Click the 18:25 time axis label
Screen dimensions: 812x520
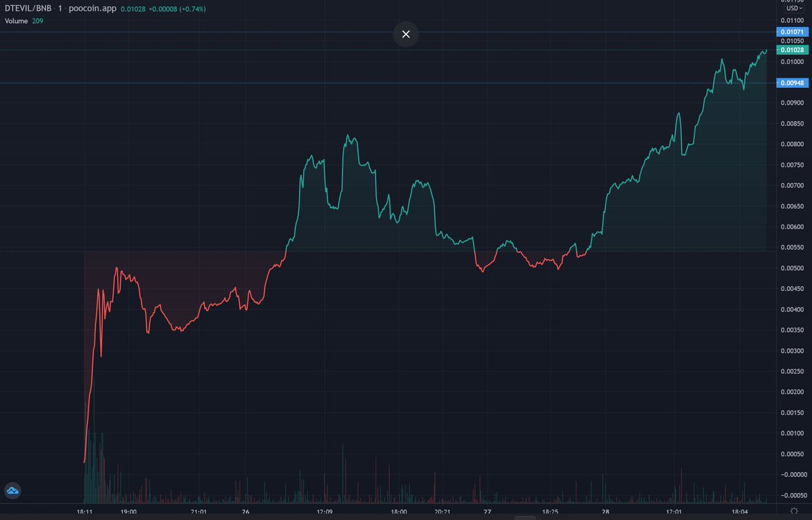click(549, 512)
